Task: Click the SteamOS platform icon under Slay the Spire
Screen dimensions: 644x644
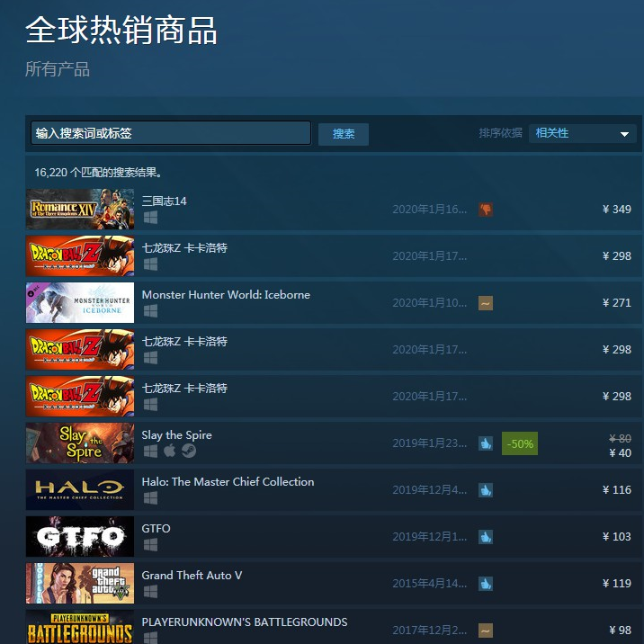Action: click(189, 451)
